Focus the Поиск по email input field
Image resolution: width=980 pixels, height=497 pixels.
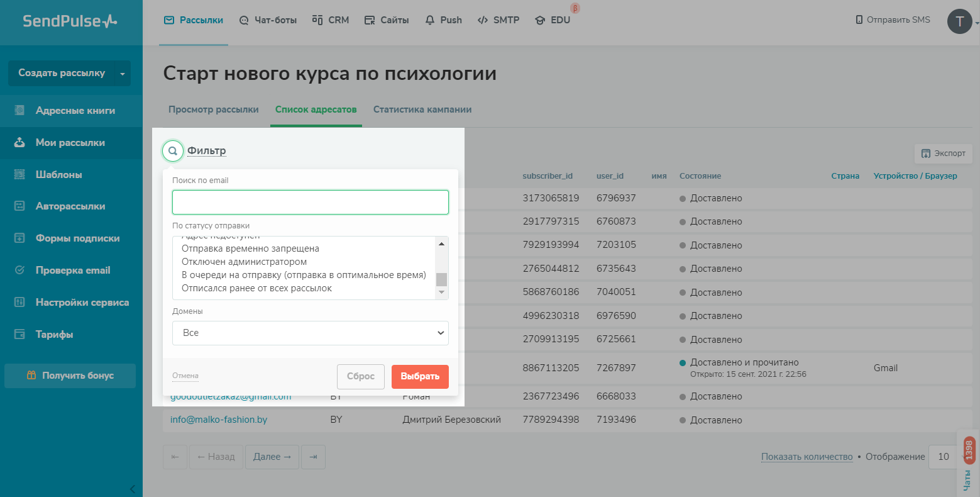pos(311,203)
